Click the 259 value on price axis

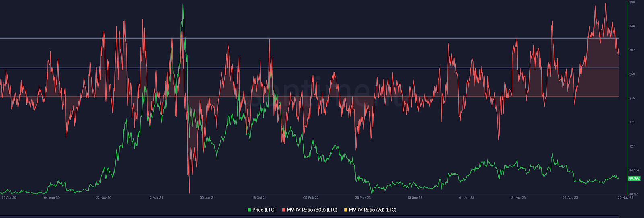coord(632,74)
